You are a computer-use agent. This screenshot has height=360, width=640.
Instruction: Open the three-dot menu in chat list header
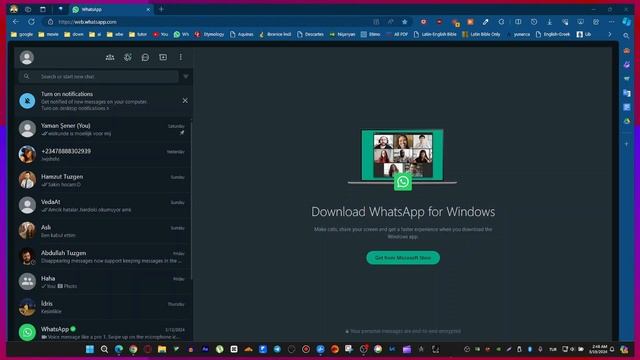(181, 57)
